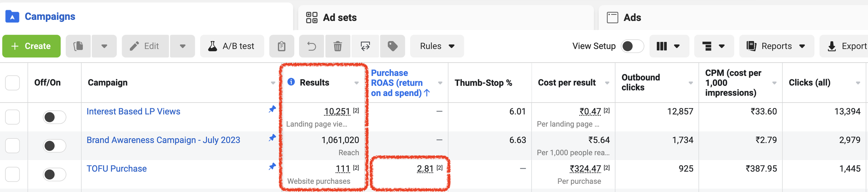The width and height of the screenshot is (868, 192).
Task: Click the undo arrow icon
Action: point(311,46)
